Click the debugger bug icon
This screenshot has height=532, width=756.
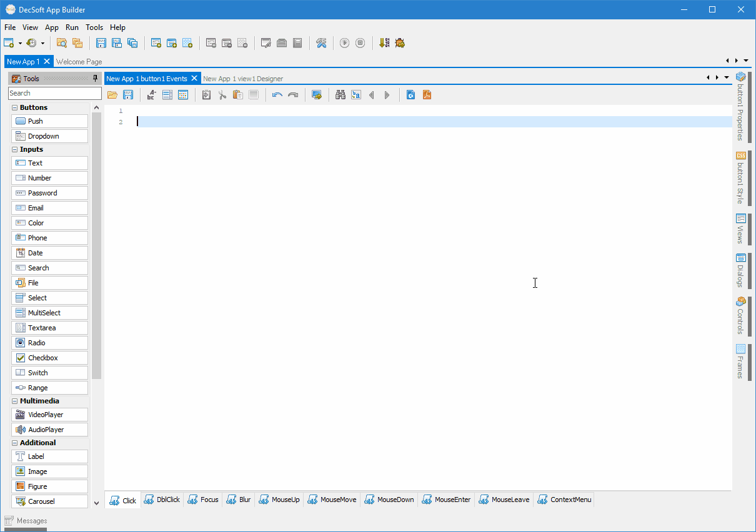[400, 43]
